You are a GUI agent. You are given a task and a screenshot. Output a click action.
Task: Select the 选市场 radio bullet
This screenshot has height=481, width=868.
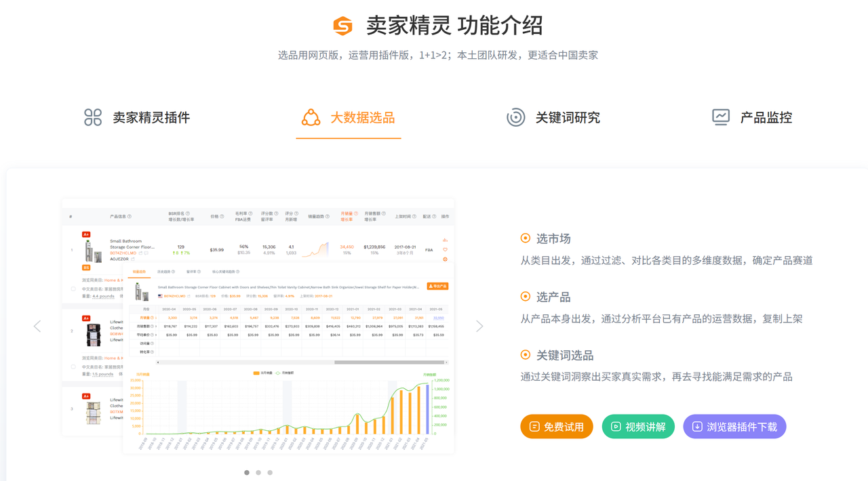coord(525,238)
